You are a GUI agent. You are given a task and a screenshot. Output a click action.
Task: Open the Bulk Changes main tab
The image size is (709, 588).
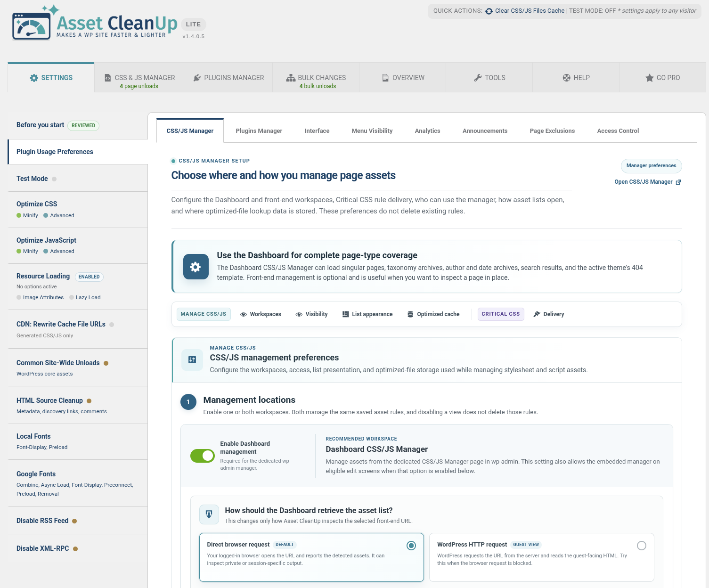coord(316,78)
